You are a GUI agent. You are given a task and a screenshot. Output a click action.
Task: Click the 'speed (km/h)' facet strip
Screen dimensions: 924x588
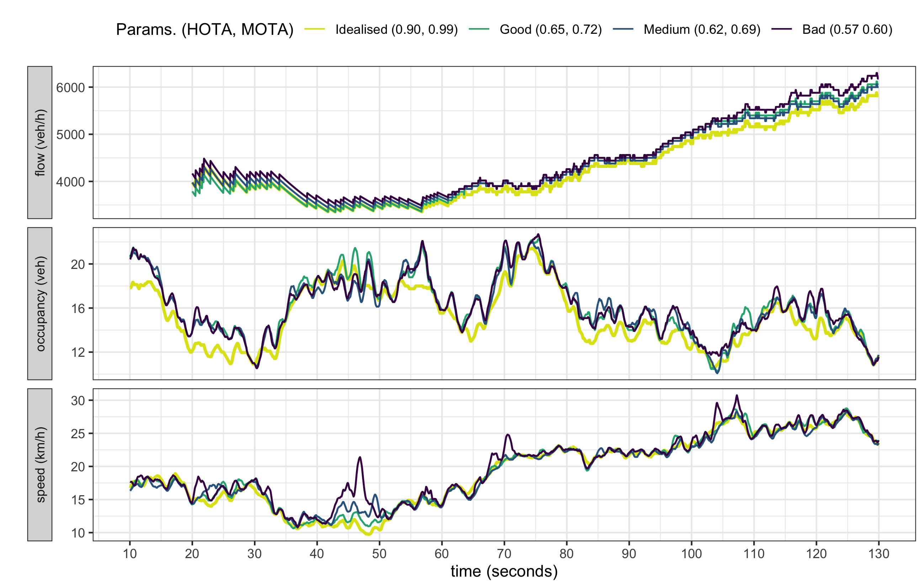point(40,465)
